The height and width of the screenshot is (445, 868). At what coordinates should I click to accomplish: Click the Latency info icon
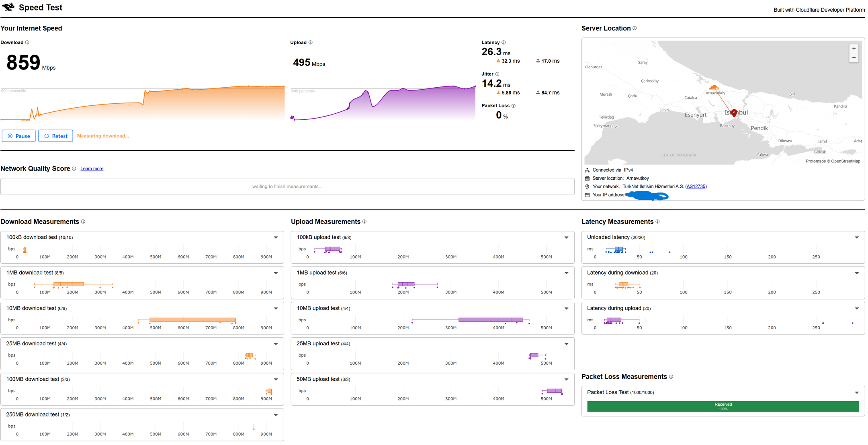point(504,43)
